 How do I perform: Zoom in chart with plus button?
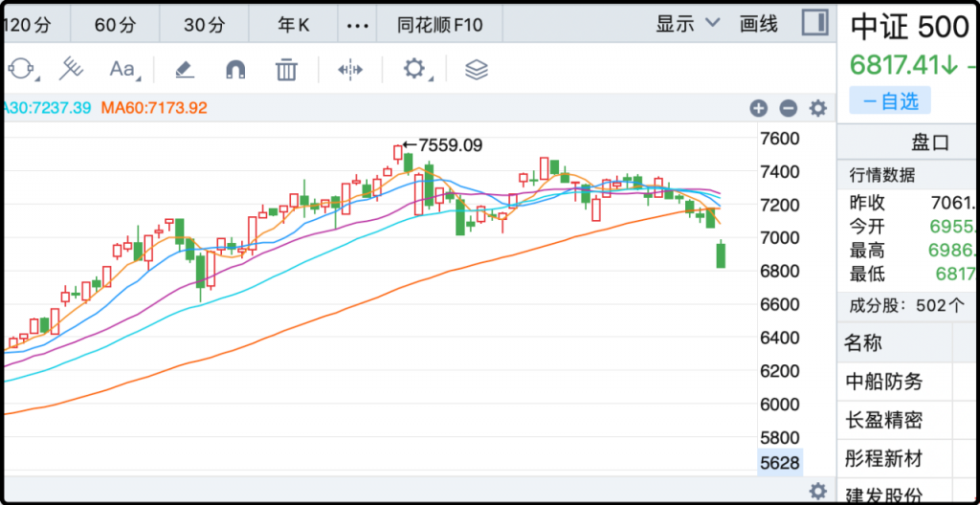click(758, 108)
